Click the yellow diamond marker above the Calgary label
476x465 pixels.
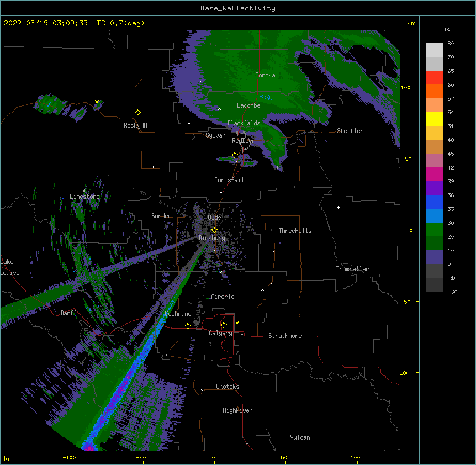click(224, 325)
